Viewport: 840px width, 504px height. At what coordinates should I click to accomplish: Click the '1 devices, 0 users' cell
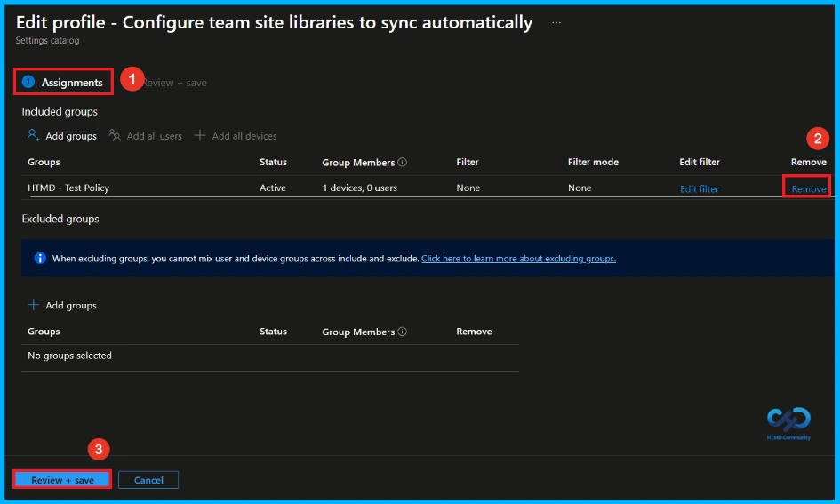click(359, 188)
